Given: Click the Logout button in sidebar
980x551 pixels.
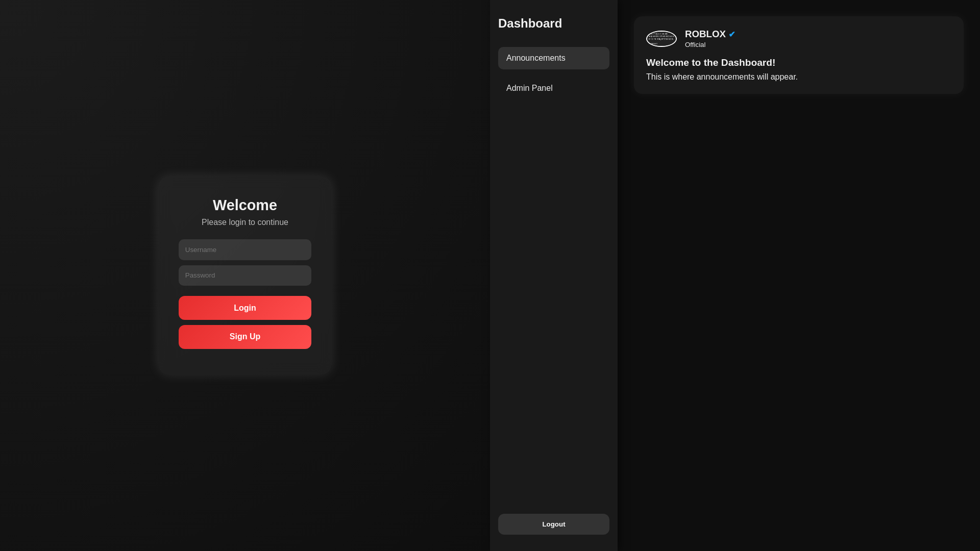Looking at the screenshot, I should click(x=554, y=524).
